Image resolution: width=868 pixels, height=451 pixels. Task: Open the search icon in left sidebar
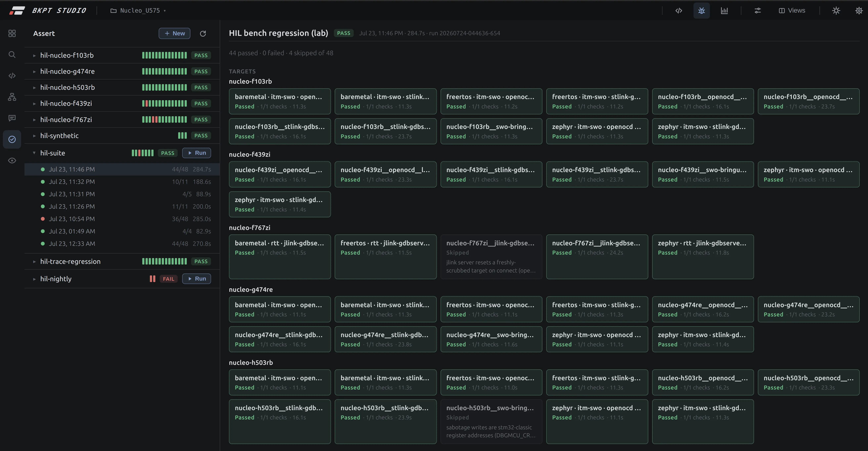12,55
